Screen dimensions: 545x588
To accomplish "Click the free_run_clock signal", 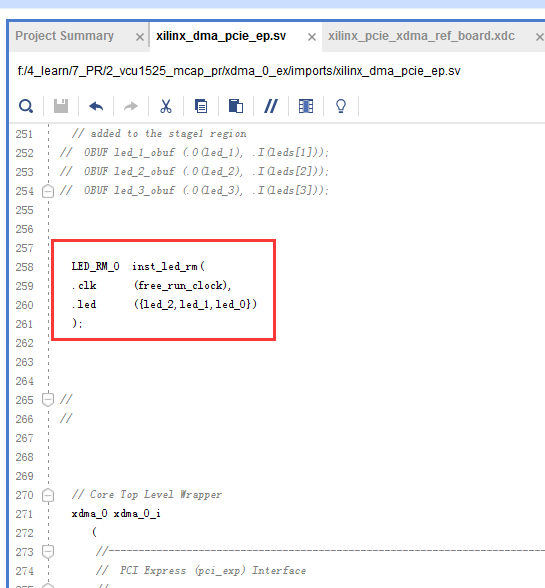I will [180, 286].
